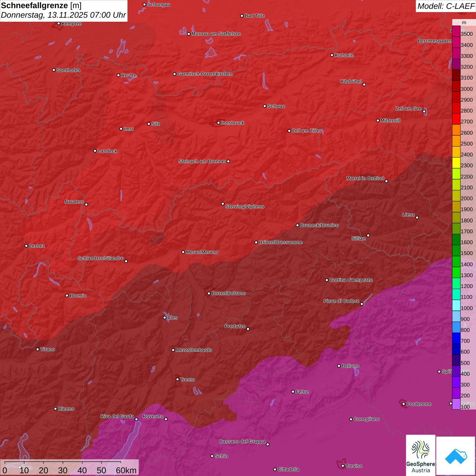The width and height of the screenshot is (476, 476).
Task: Click the Pordenone label
Action: [x=419, y=404]
